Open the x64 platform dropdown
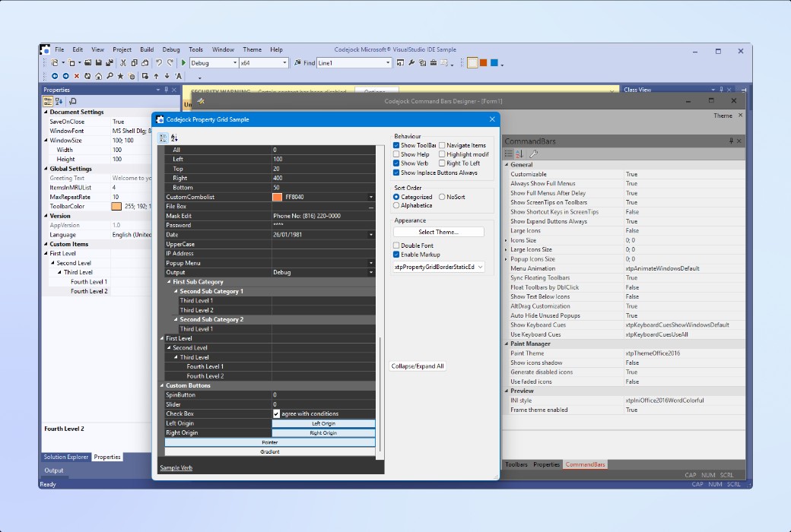This screenshot has height=532, width=791. (x=263, y=63)
